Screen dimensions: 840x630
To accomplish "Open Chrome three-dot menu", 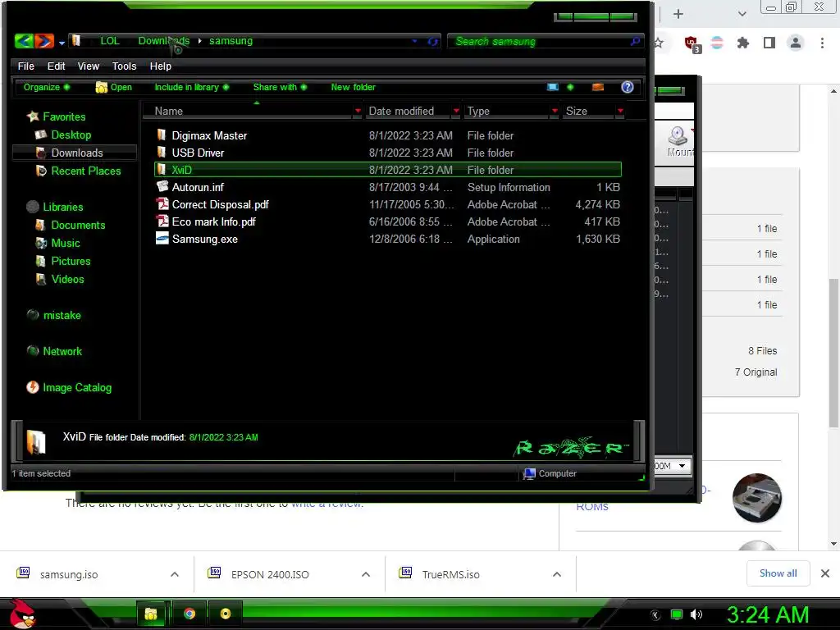I will click(x=822, y=43).
